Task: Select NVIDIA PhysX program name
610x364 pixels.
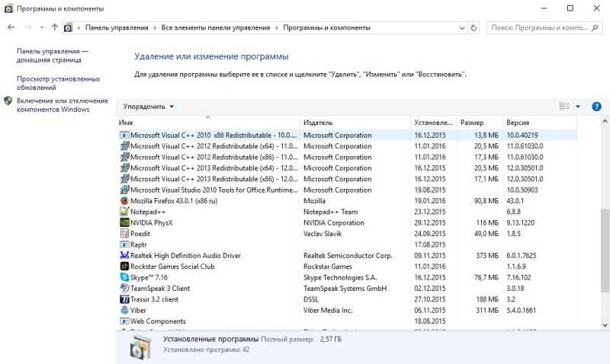Action: tap(151, 222)
